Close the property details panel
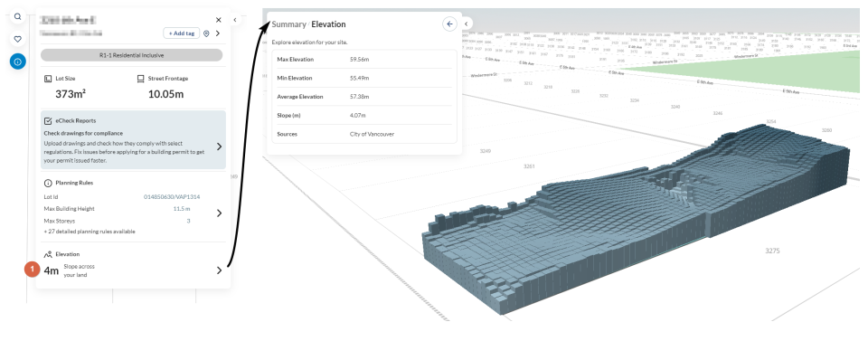This screenshot has height=341, width=868. 219,19
